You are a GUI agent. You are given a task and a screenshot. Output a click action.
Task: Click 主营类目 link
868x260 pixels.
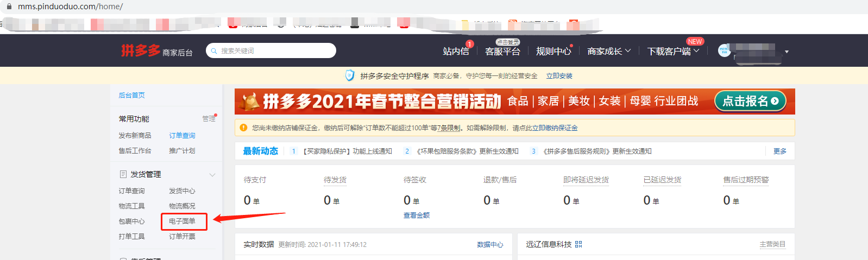pyautogui.click(x=772, y=245)
